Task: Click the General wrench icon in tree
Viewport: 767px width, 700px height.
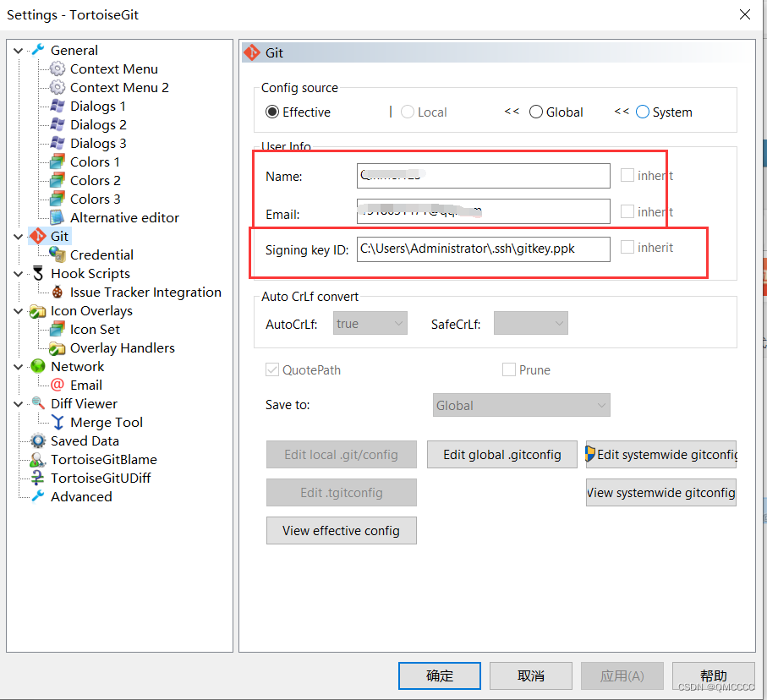Action: click(x=38, y=50)
